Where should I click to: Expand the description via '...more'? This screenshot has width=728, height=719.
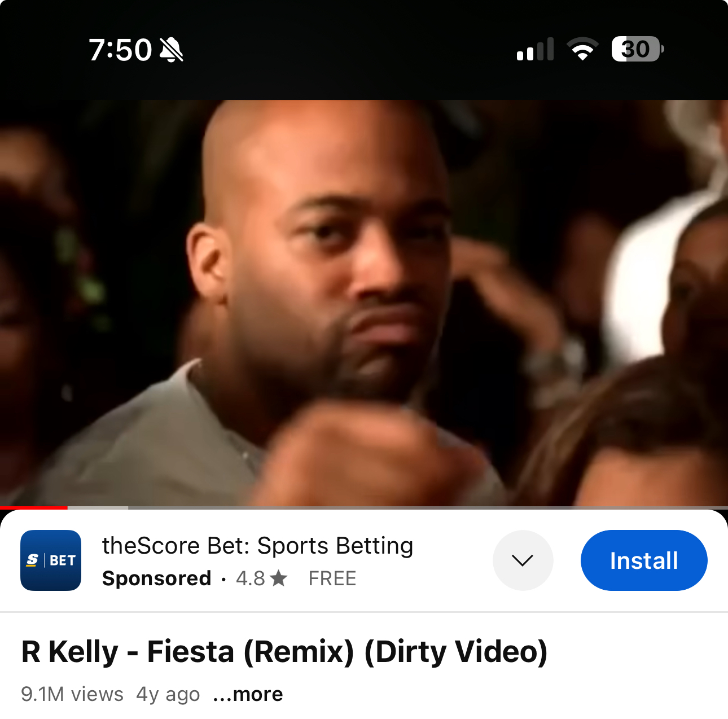[248, 694]
